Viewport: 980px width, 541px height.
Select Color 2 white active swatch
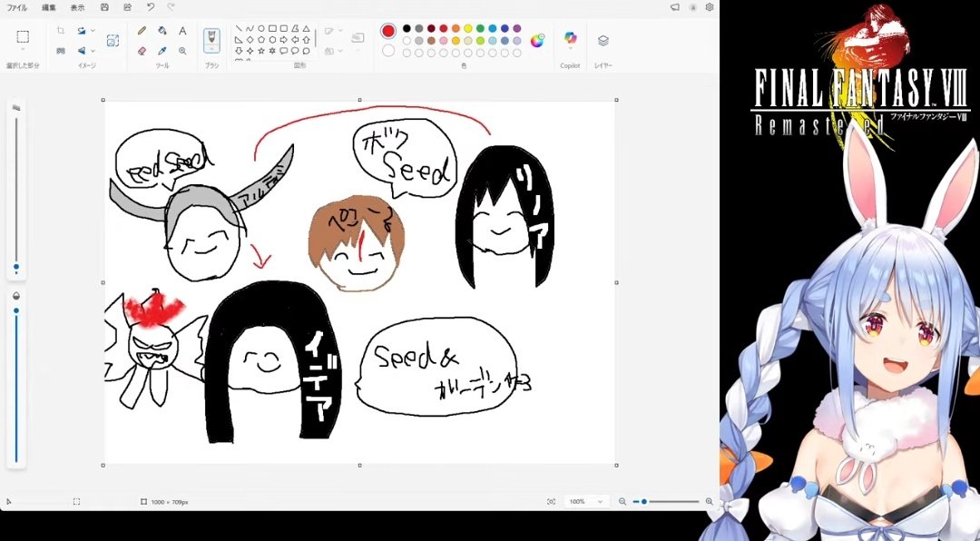pyautogui.click(x=388, y=51)
